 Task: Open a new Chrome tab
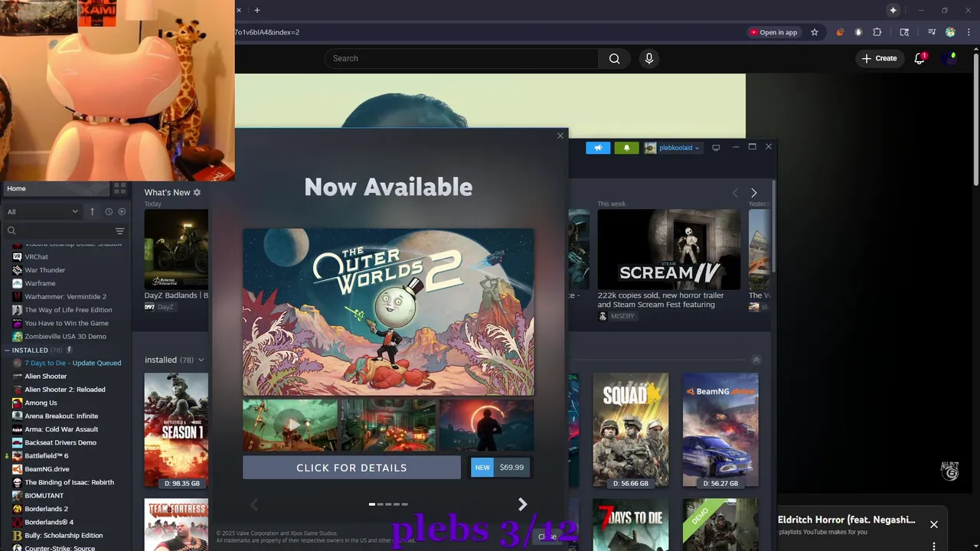[257, 10]
